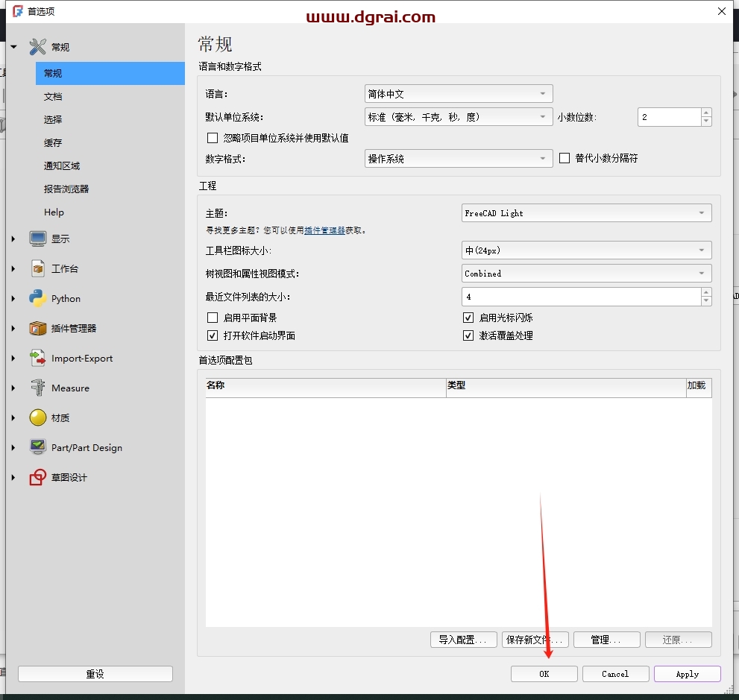Click the Cancel button
Viewport: 739px width, 700px height.
tap(615, 674)
